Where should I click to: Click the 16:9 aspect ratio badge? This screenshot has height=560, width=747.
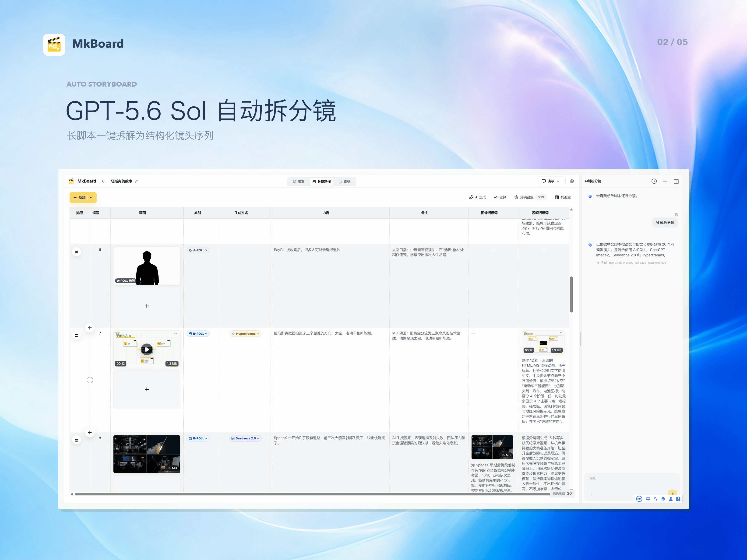[x=541, y=197]
